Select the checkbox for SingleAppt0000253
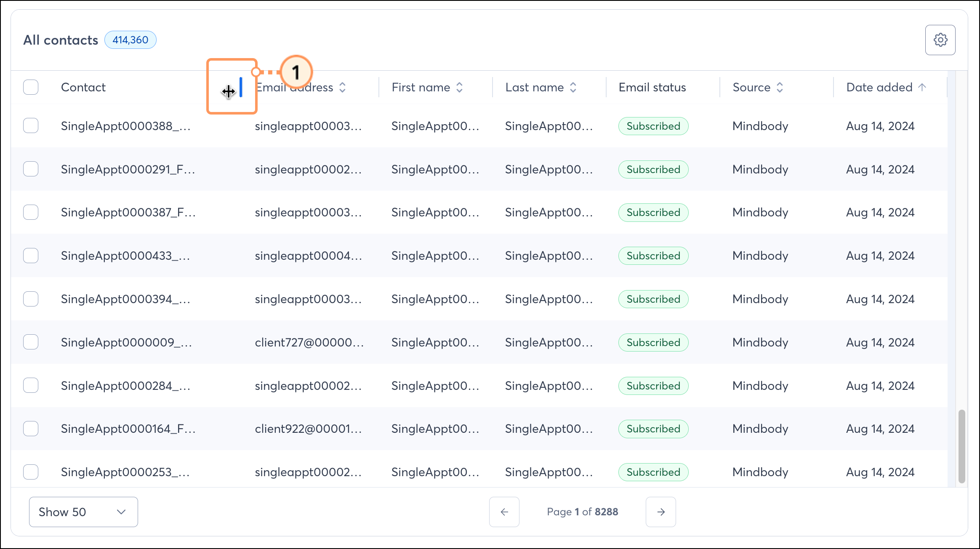The height and width of the screenshot is (549, 980). 31,472
